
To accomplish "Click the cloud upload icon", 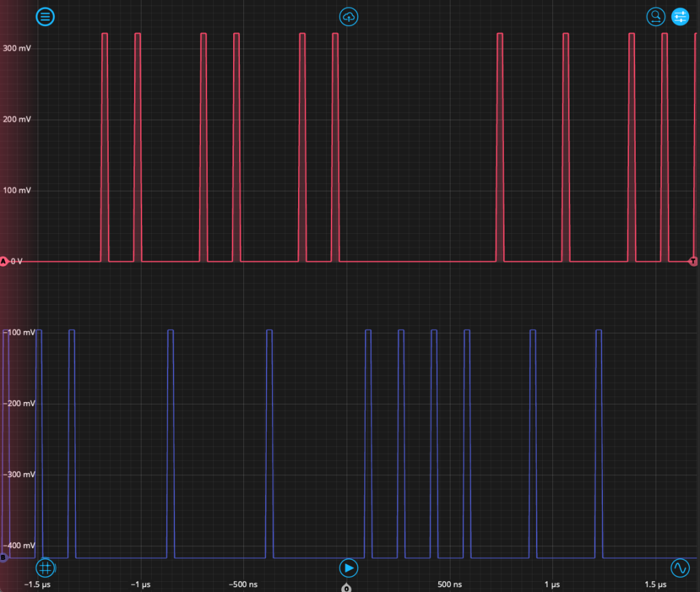I will point(349,17).
